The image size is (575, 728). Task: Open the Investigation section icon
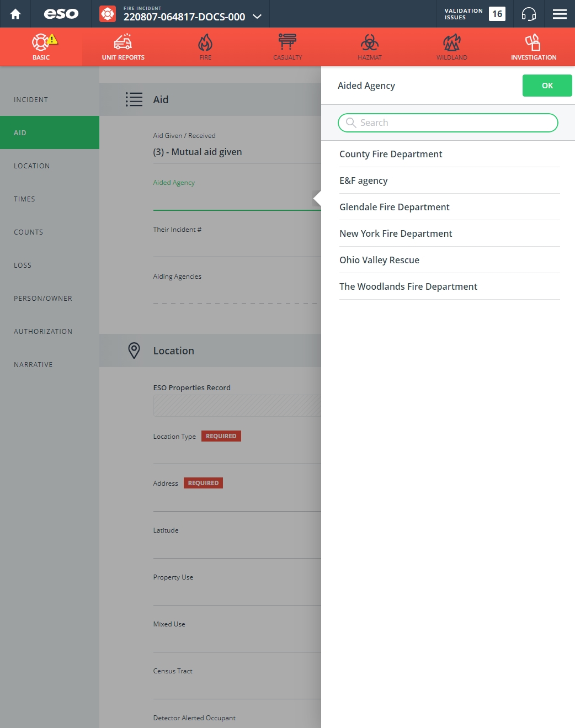(x=533, y=42)
